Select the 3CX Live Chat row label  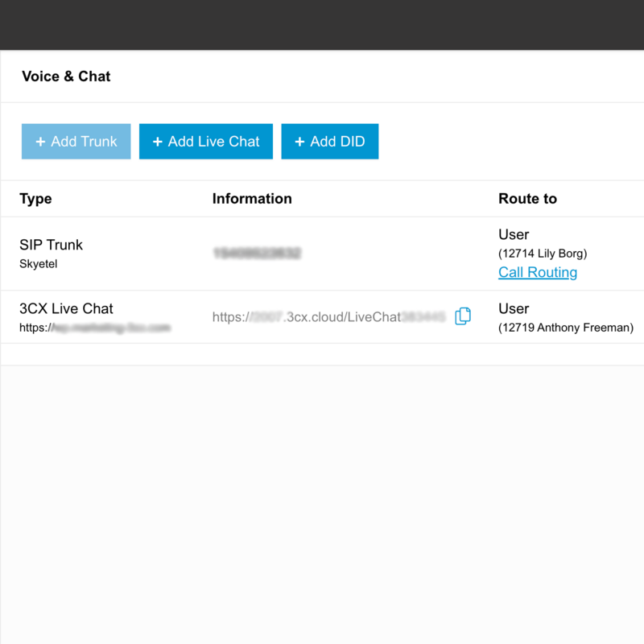(66, 308)
